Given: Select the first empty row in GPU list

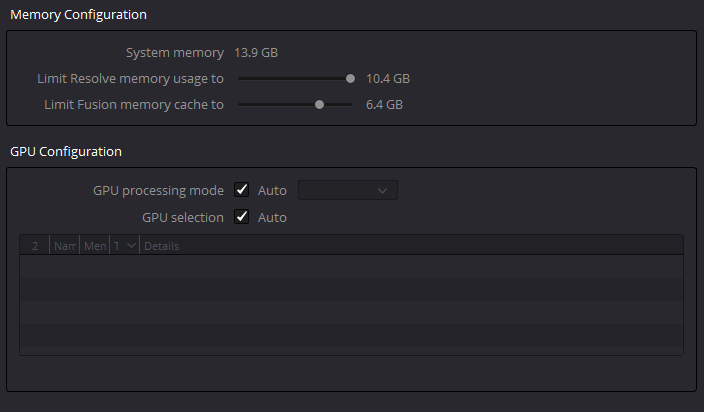Looking at the screenshot, I should click(350, 266).
